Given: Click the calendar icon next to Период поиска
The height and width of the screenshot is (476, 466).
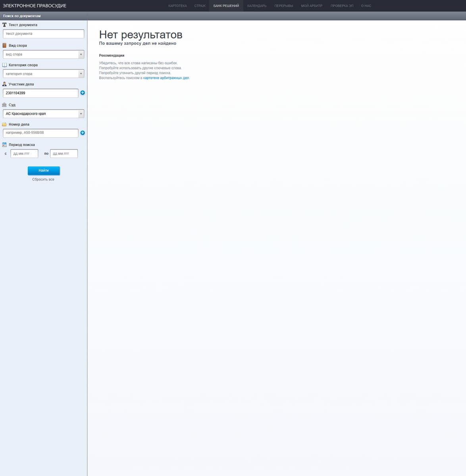Looking at the screenshot, I should [4, 145].
